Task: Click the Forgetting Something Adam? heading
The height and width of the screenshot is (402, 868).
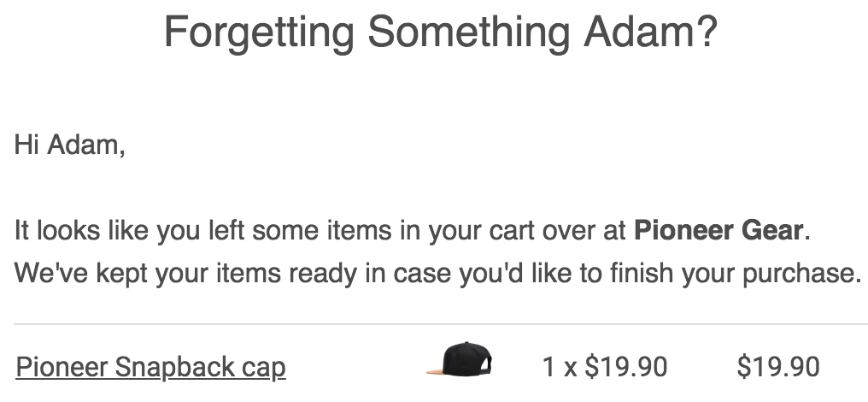Action: pyautogui.click(x=441, y=32)
